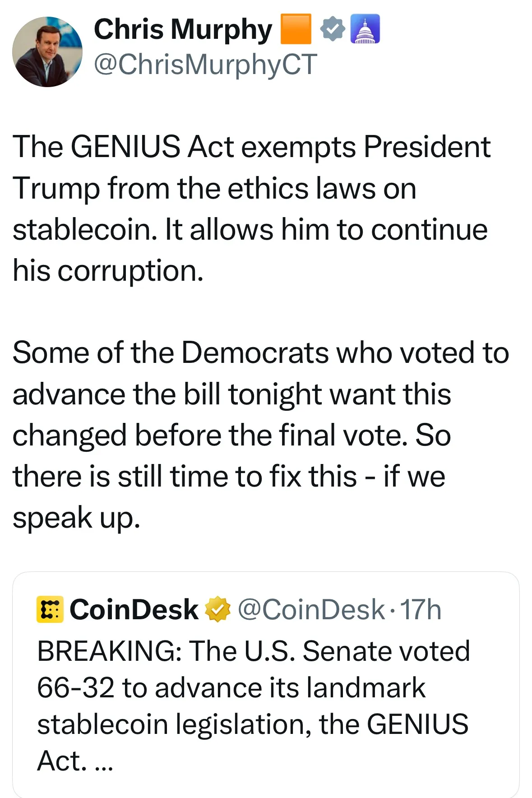Open the @ChrisMurphyCT handle
Screen dimensions: 532x798
(x=205, y=64)
